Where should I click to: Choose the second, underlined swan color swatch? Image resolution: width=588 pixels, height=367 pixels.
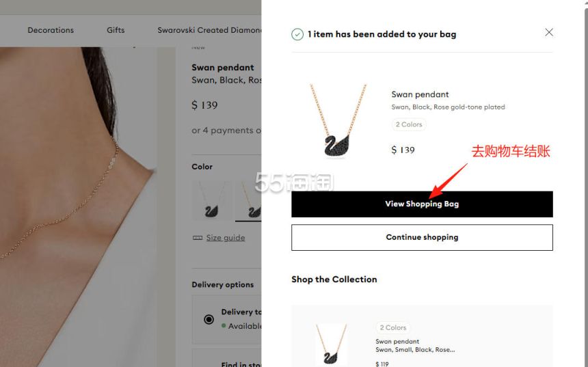coord(249,201)
